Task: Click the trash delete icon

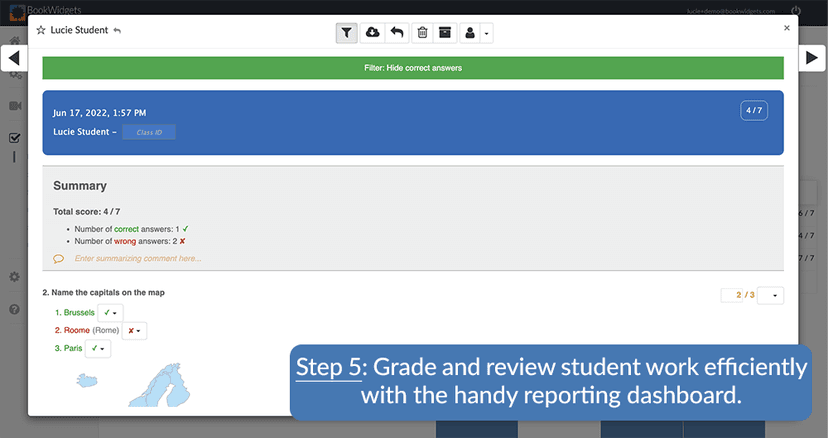Action: tap(422, 33)
